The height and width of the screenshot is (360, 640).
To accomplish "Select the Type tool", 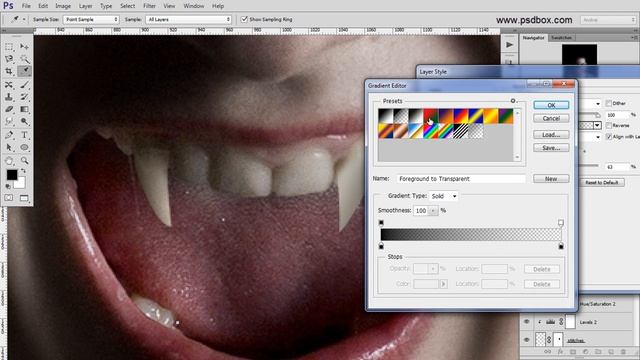I will (x=24, y=135).
